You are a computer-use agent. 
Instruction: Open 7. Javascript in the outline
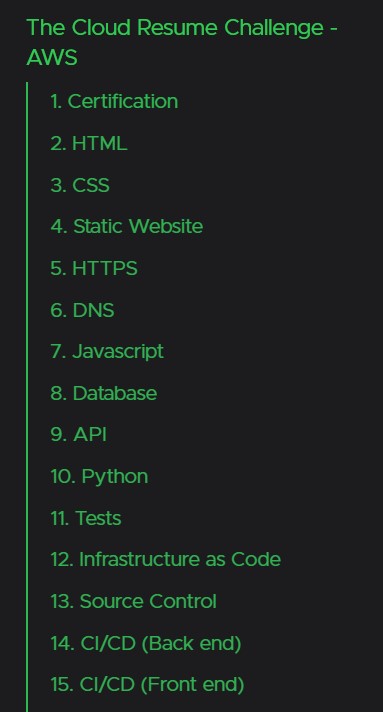(107, 352)
